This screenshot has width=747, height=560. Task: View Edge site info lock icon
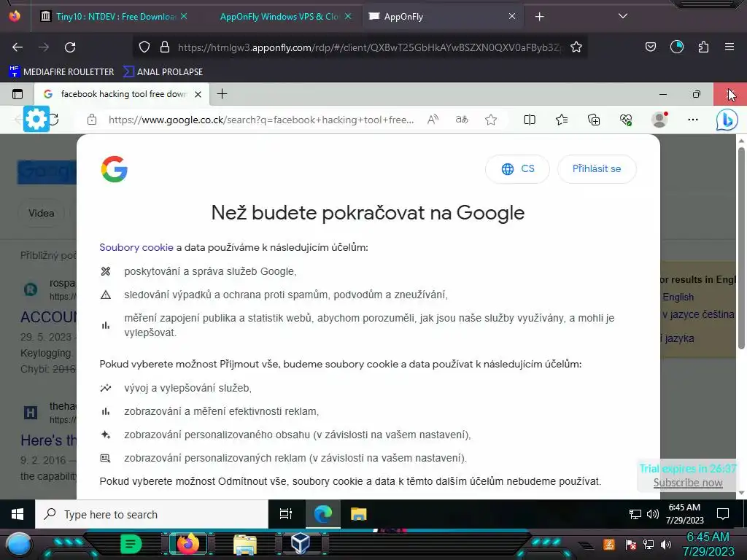[x=92, y=120]
